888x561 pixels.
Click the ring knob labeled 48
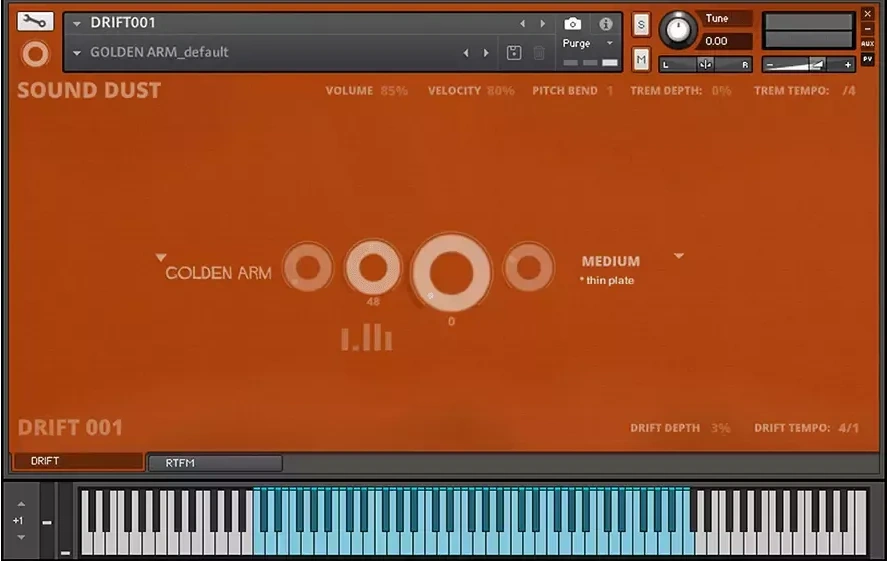[x=373, y=267]
